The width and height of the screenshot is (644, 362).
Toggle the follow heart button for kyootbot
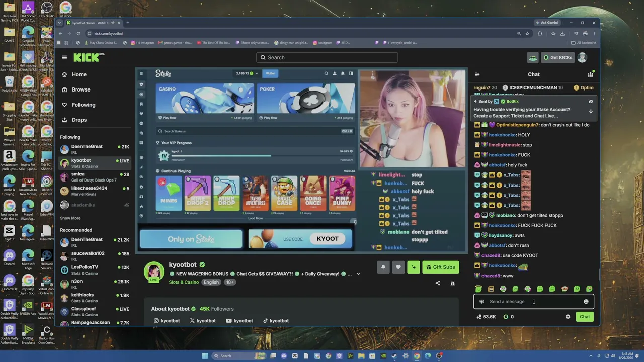pyautogui.click(x=398, y=267)
